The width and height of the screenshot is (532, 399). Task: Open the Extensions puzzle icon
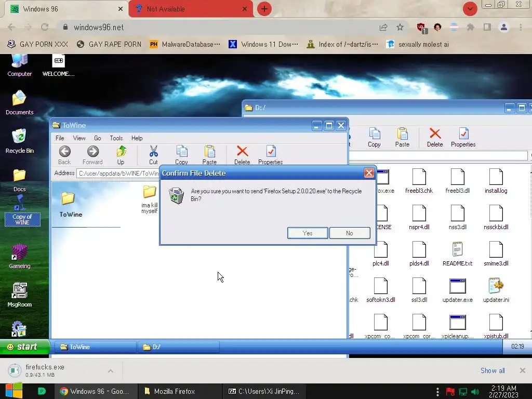click(x=470, y=27)
